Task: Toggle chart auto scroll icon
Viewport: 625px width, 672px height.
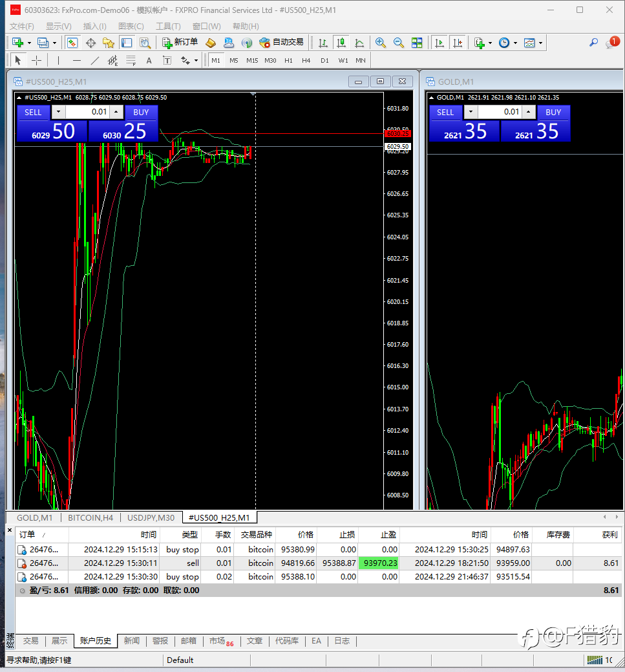Action: point(440,43)
